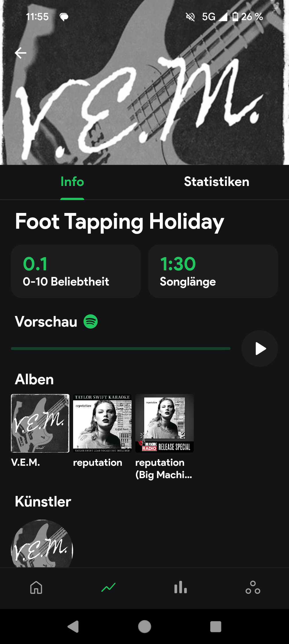Open Taylor Swift Karaoke reputation album
Screen dimensions: 289x644
(102, 423)
